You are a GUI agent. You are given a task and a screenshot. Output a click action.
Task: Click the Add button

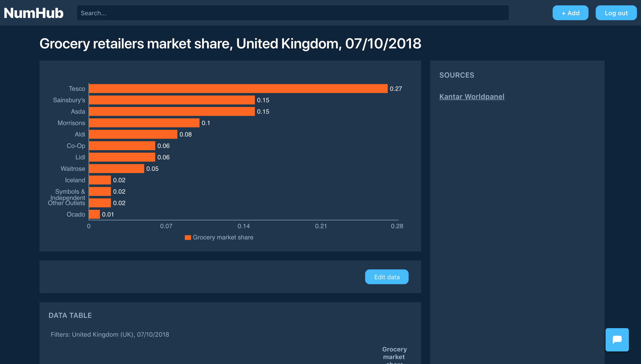[570, 13]
